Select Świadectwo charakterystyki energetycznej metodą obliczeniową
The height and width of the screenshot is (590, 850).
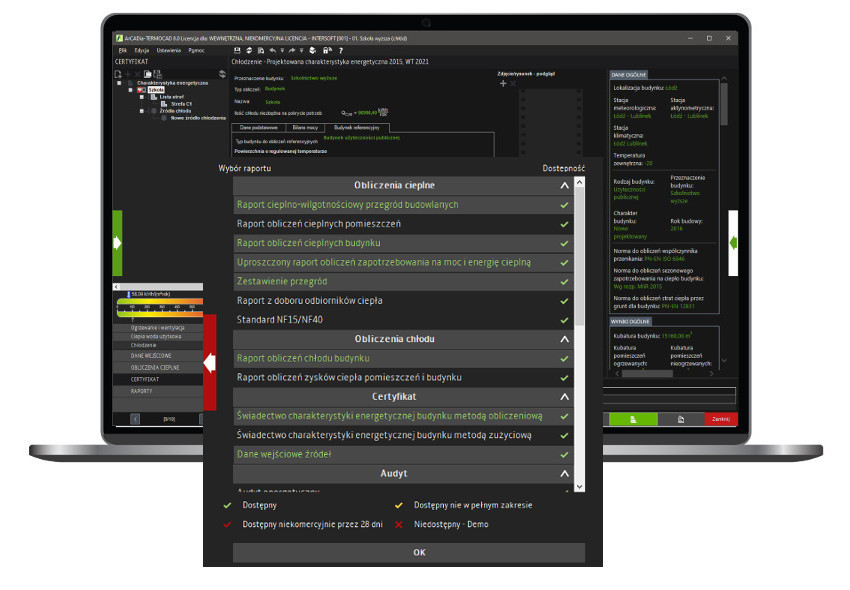pos(403,416)
